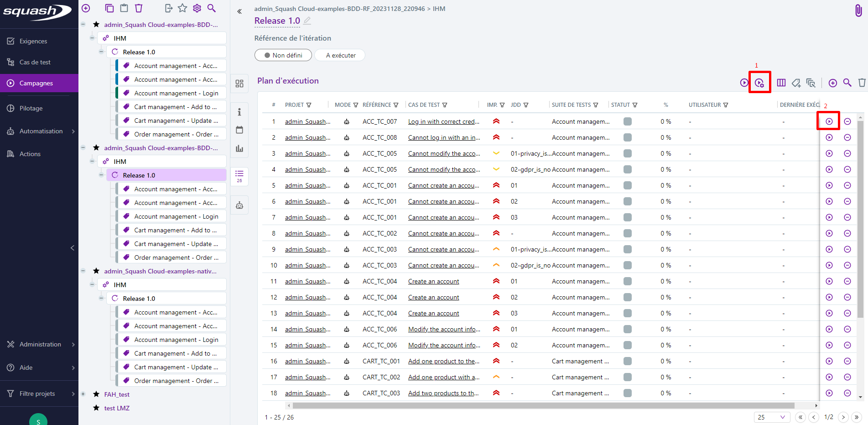Screen dimensions: 868x425
Task: Open test case link Add two products to th...
Action: coord(443,393)
